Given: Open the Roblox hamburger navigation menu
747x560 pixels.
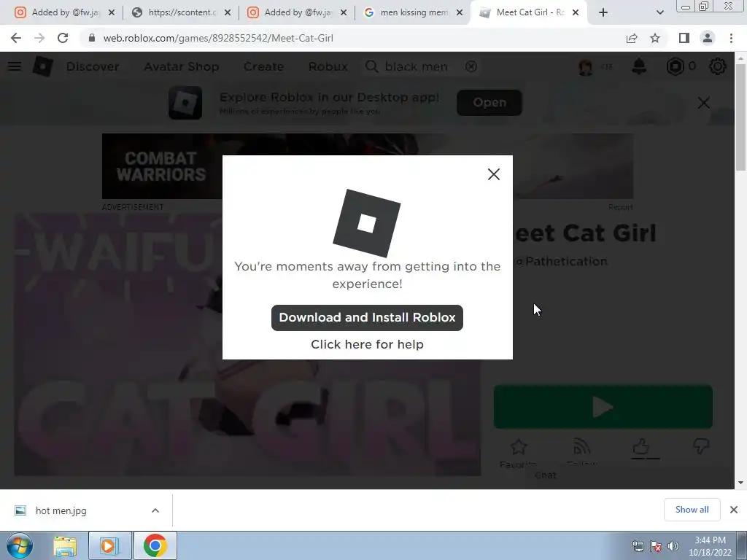Looking at the screenshot, I should (x=15, y=66).
